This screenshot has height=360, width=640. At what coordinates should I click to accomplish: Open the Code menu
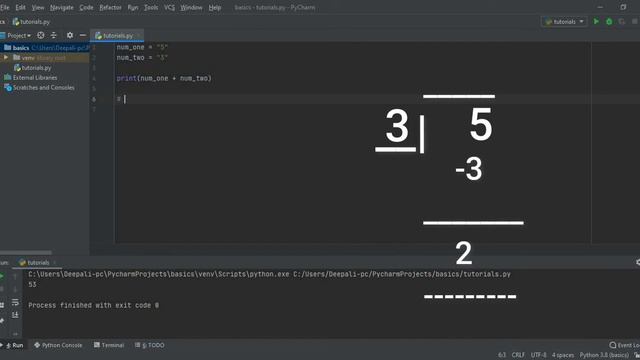(86, 7)
